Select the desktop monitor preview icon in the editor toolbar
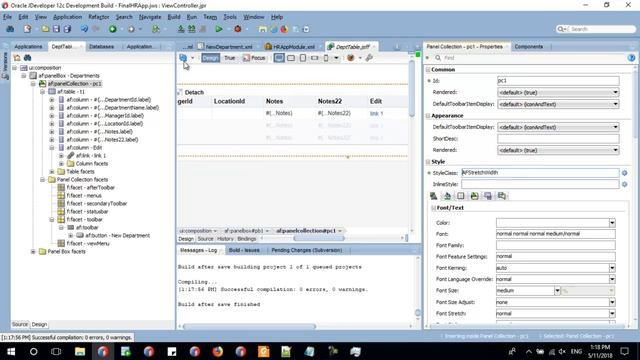 pyautogui.click(x=279, y=58)
